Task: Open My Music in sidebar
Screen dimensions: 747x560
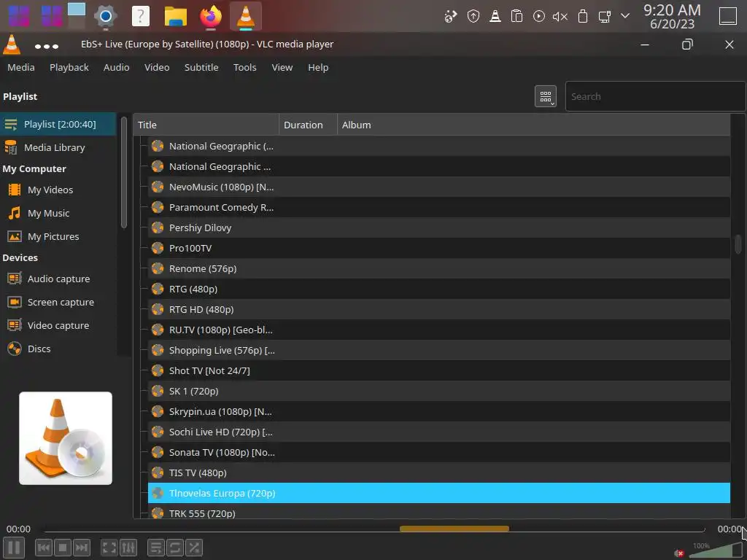Action: [58, 214]
